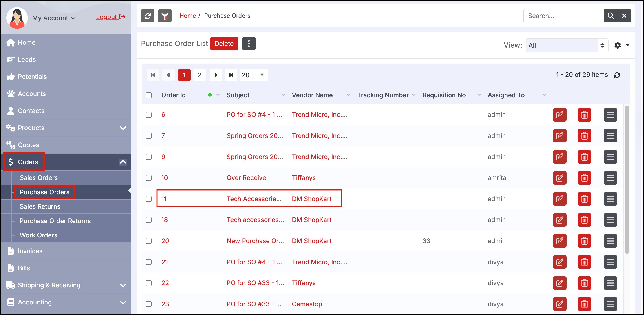
Task: Click the settings gear next to View
Action: click(x=618, y=45)
